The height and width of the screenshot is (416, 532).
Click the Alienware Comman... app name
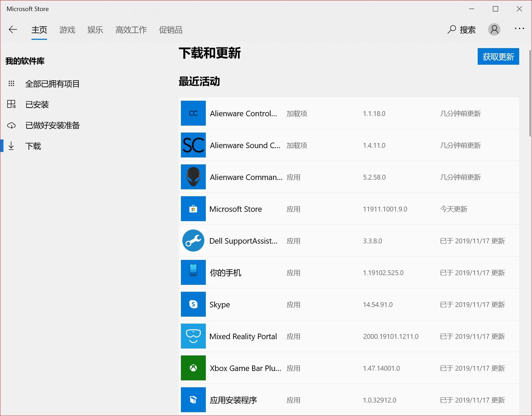point(246,177)
